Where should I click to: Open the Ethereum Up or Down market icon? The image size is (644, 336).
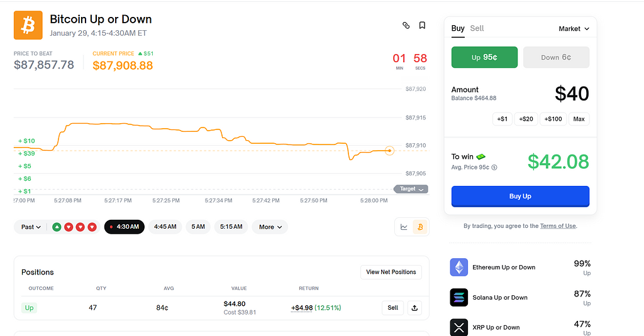tap(459, 268)
